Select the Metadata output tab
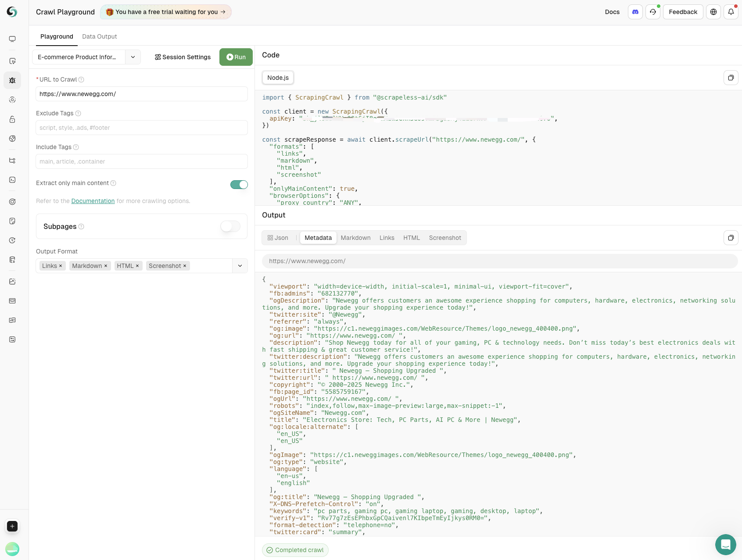 (x=318, y=238)
